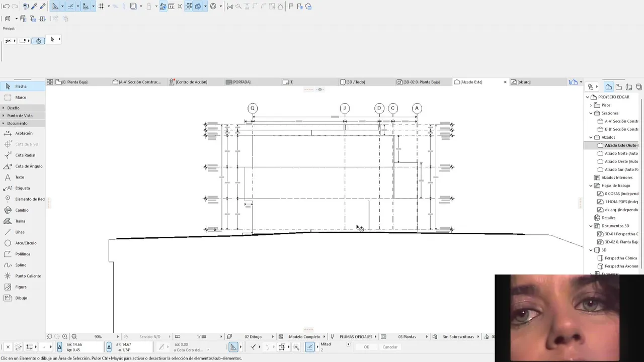Select the Cambio tool
This screenshot has height=362, width=644.
23,210
